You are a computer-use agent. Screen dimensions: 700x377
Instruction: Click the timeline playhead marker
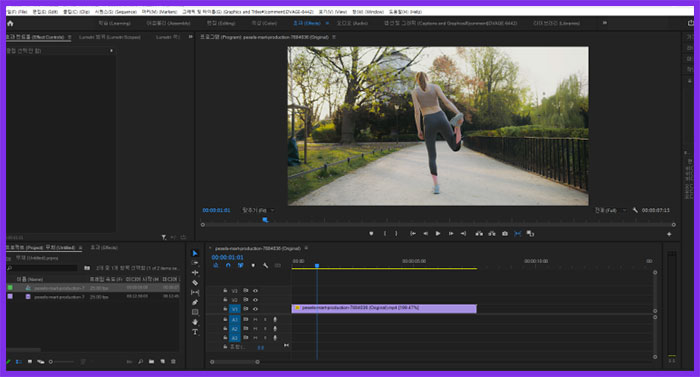coord(317,265)
